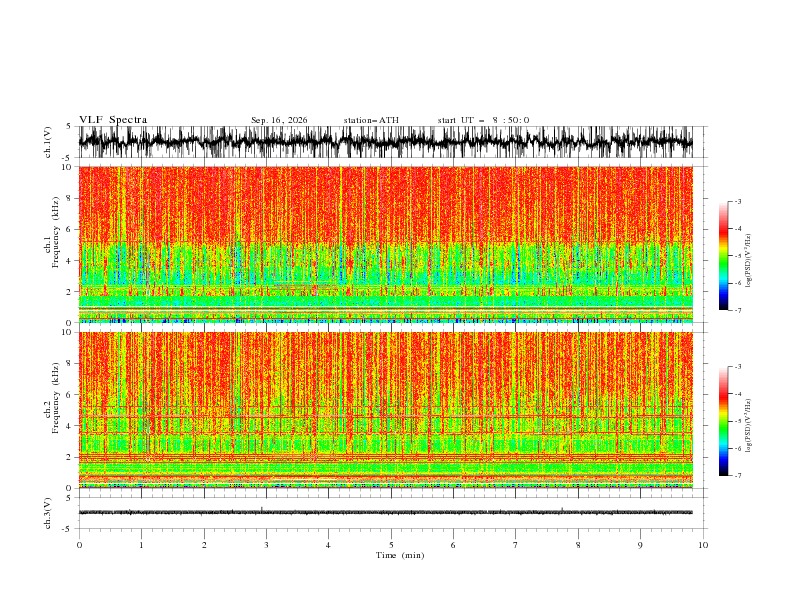Click the 8 minute tick label
This screenshot has width=792, height=612.
578,545
